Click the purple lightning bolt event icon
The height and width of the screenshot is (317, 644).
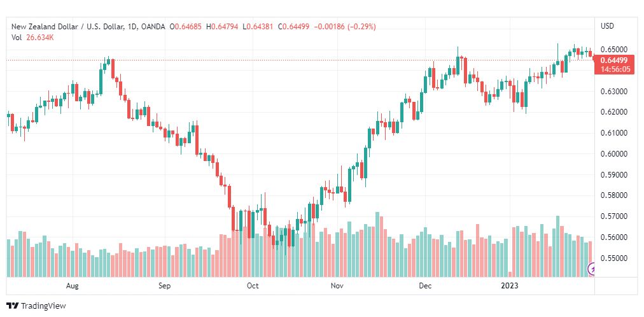(x=593, y=269)
